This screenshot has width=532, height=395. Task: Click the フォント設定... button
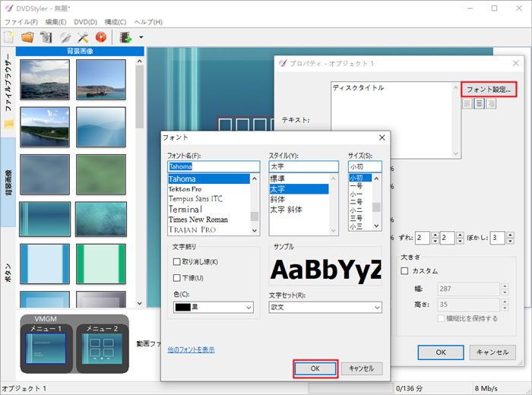click(x=489, y=90)
